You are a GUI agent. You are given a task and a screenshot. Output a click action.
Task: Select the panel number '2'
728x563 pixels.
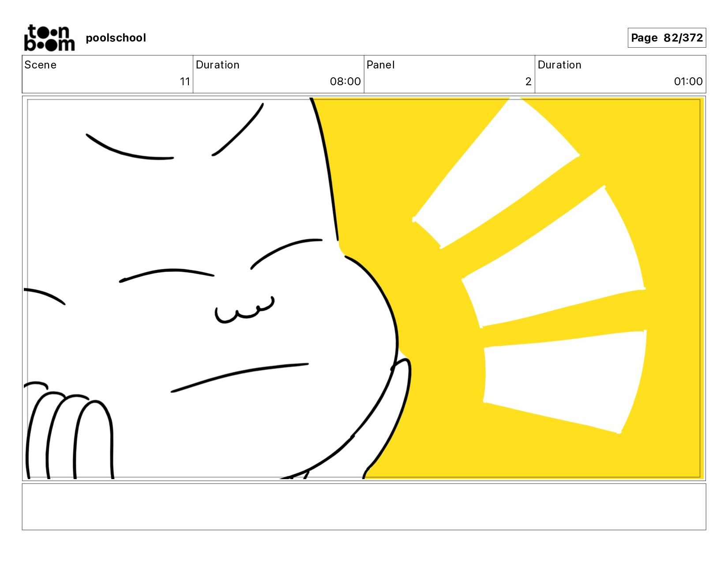point(528,82)
